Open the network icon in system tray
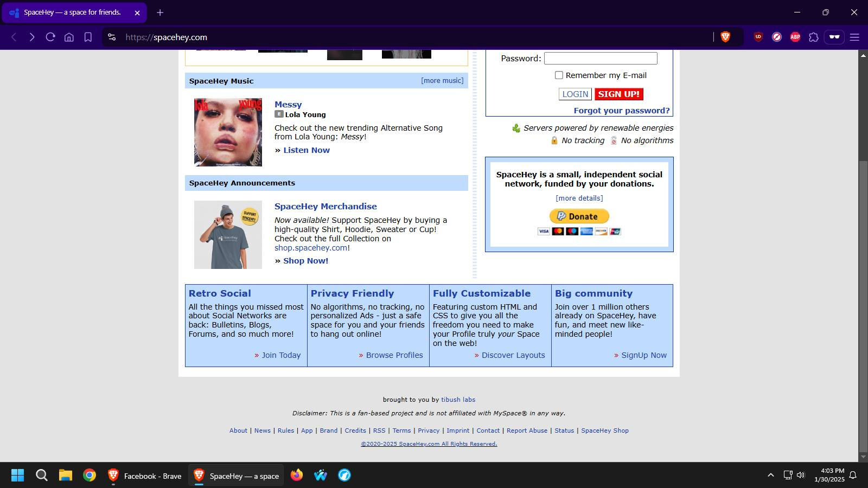This screenshot has width=868, height=488. pyautogui.click(x=788, y=476)
